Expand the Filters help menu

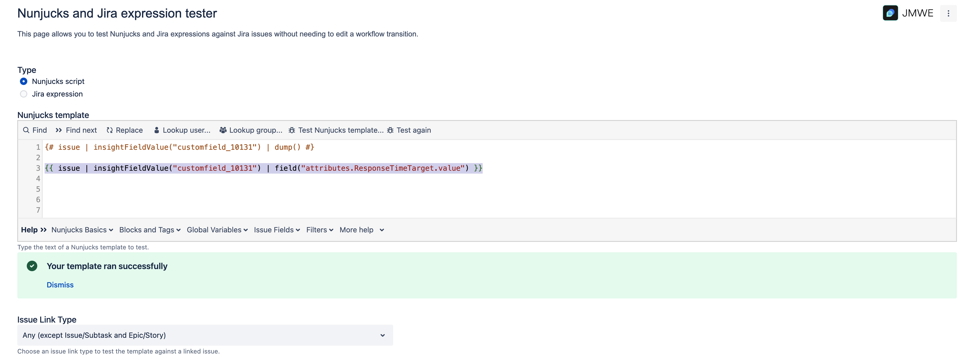pos(320,230)
